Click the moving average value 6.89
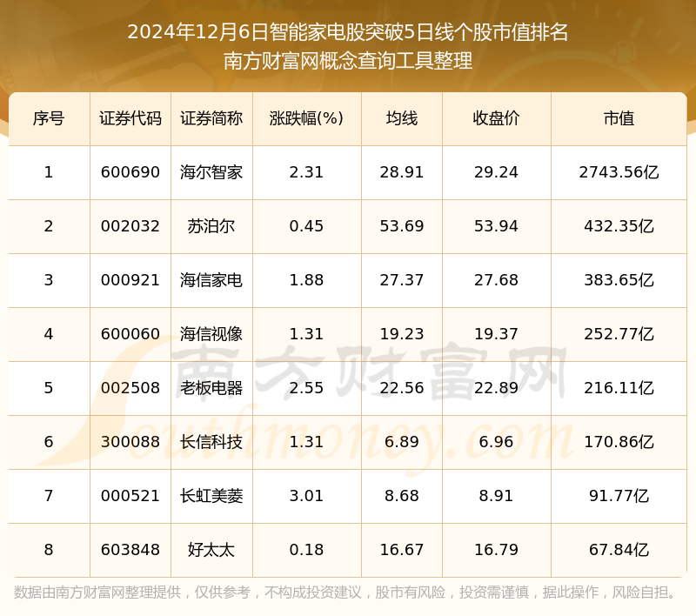The width and height of the screenshot is (696, 616). tap(402, 442)
